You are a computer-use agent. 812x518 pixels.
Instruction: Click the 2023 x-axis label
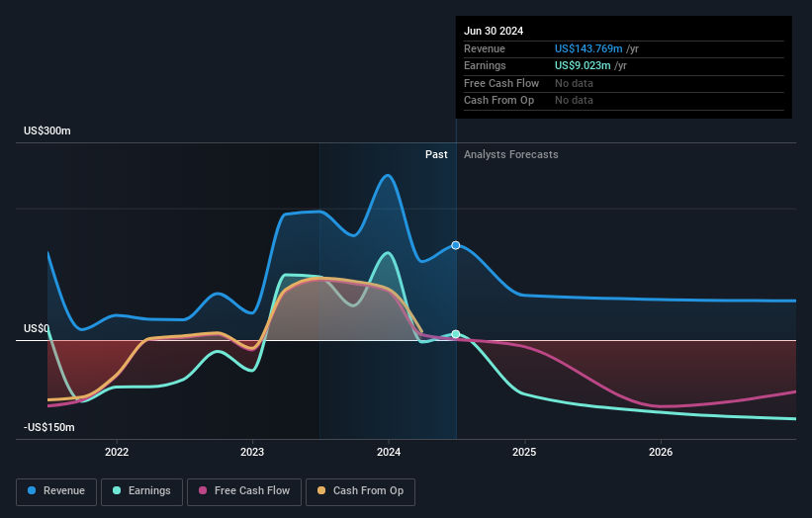[x=252, y=452]
